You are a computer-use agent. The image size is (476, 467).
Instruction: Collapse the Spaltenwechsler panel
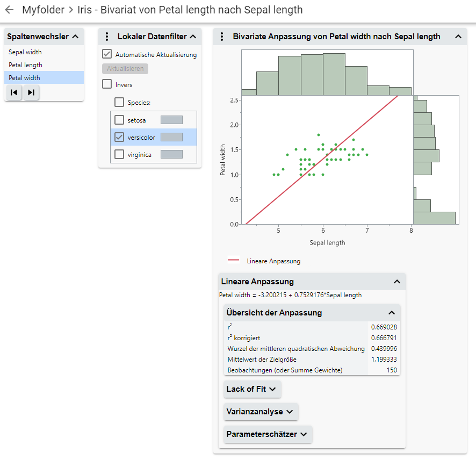75,37
